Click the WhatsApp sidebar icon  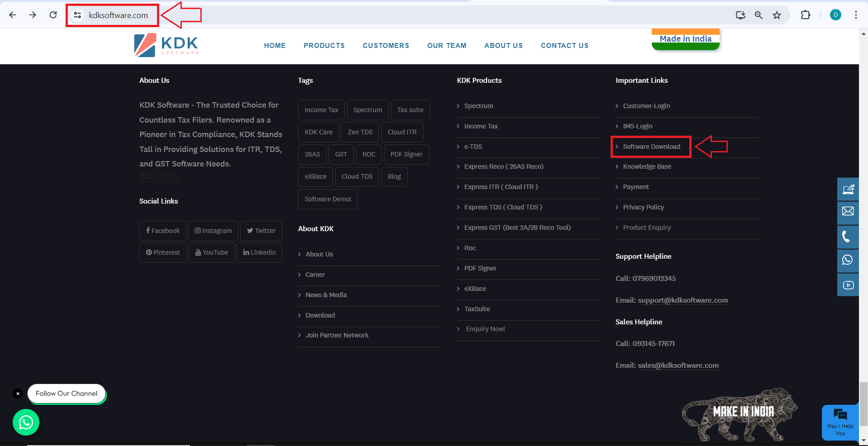pyautogui.click(x=848, y=260)
